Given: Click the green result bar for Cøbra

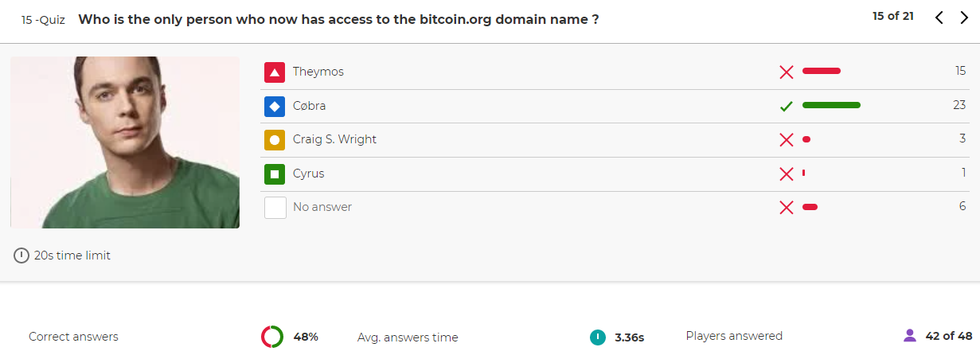Looking at the screenshot, I should [x=831, y=105].
